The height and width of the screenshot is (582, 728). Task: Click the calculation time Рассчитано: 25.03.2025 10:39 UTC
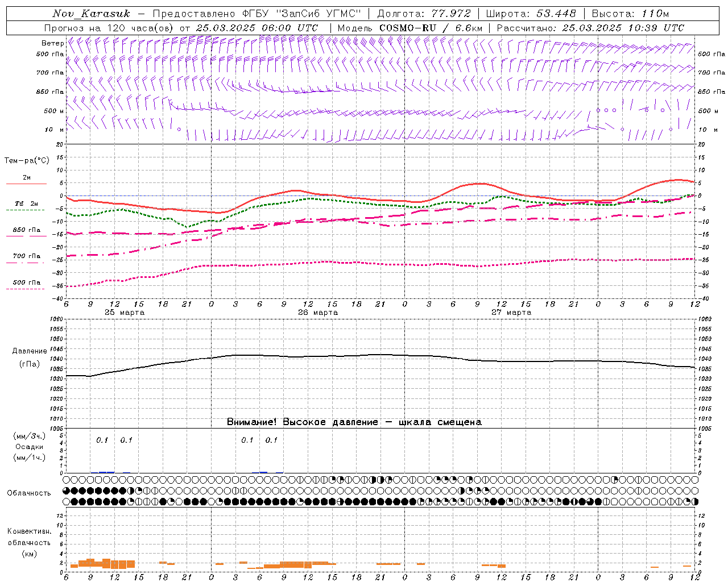click(x=590, y=28)
